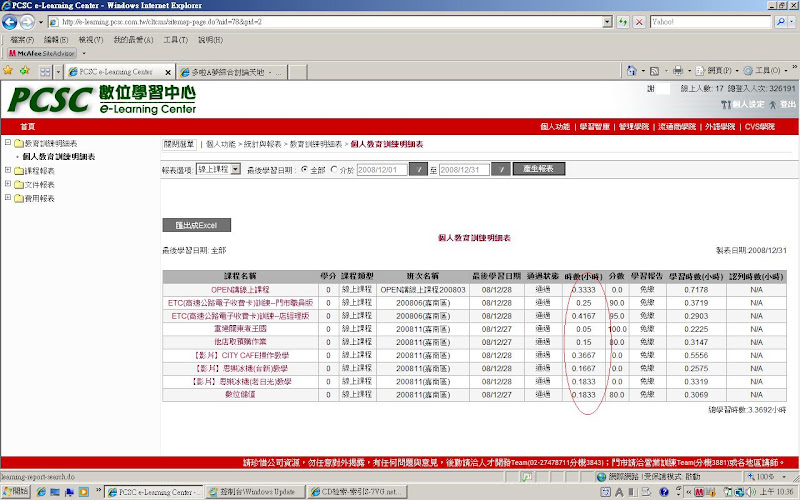Click the Print icon in command bar
The height and width of the screenshot is (500, 800).
(678, 70)
